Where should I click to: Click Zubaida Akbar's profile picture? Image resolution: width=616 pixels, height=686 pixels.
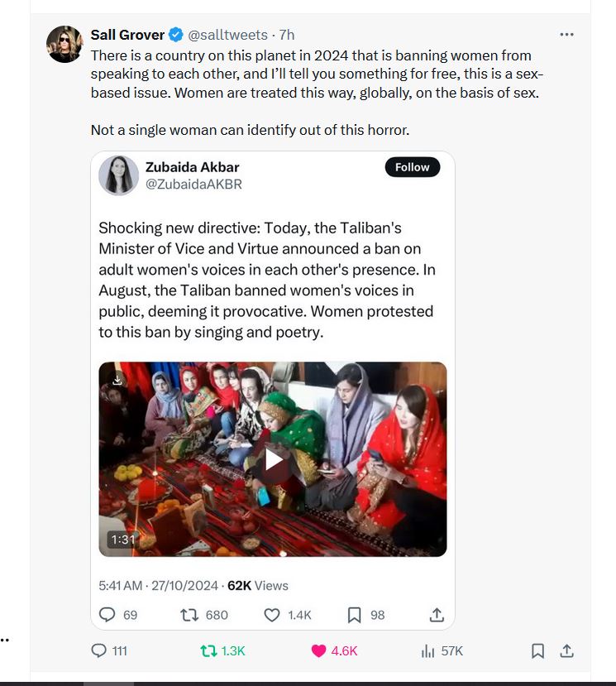(119, 175)
